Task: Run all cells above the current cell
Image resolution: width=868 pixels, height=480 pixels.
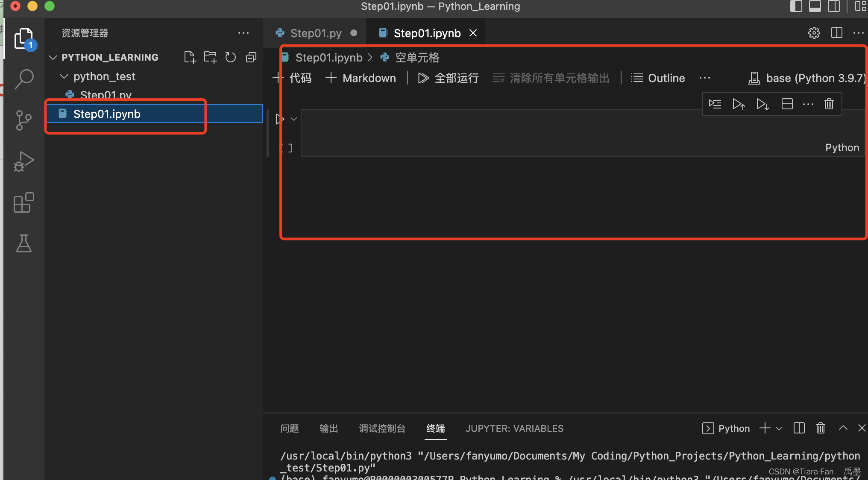Action: tap(739, 104)
